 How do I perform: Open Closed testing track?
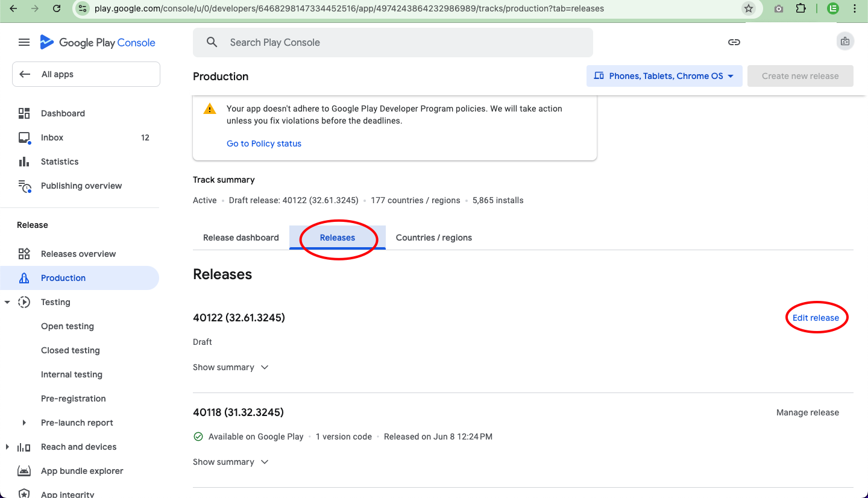coord(71,350)
